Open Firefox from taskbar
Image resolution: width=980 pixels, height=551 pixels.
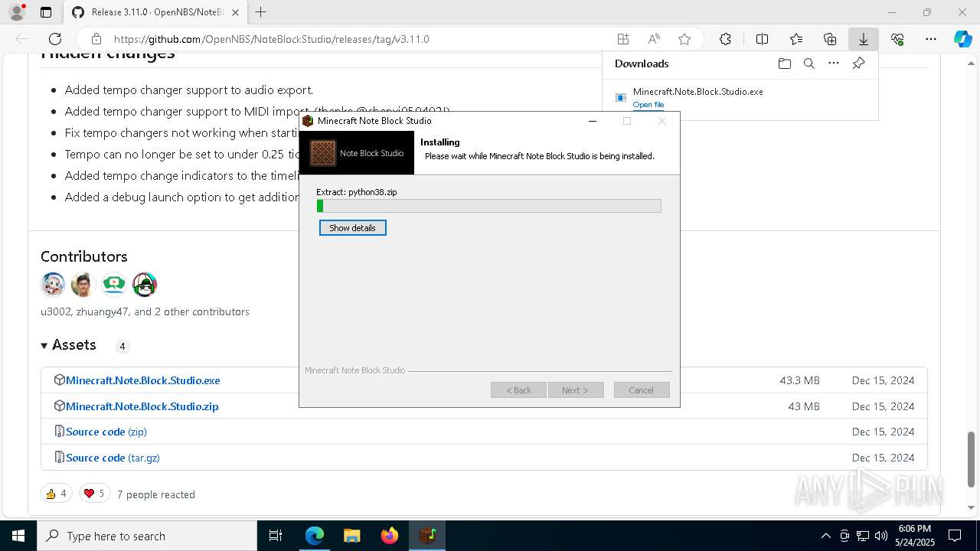pos(389,536)
